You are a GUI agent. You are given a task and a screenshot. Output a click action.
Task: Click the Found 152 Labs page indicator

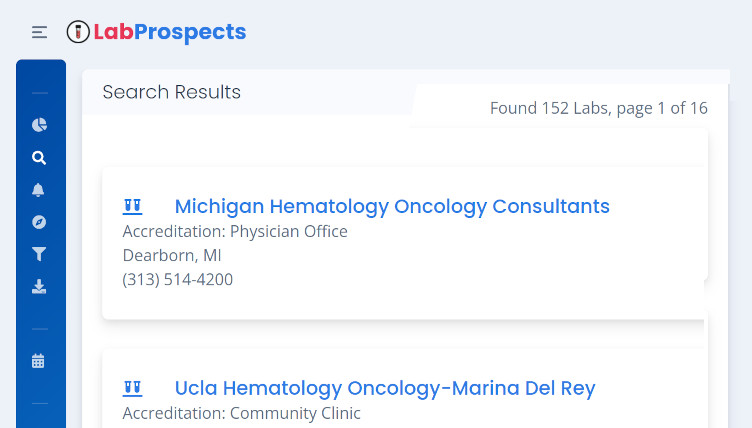599,108
